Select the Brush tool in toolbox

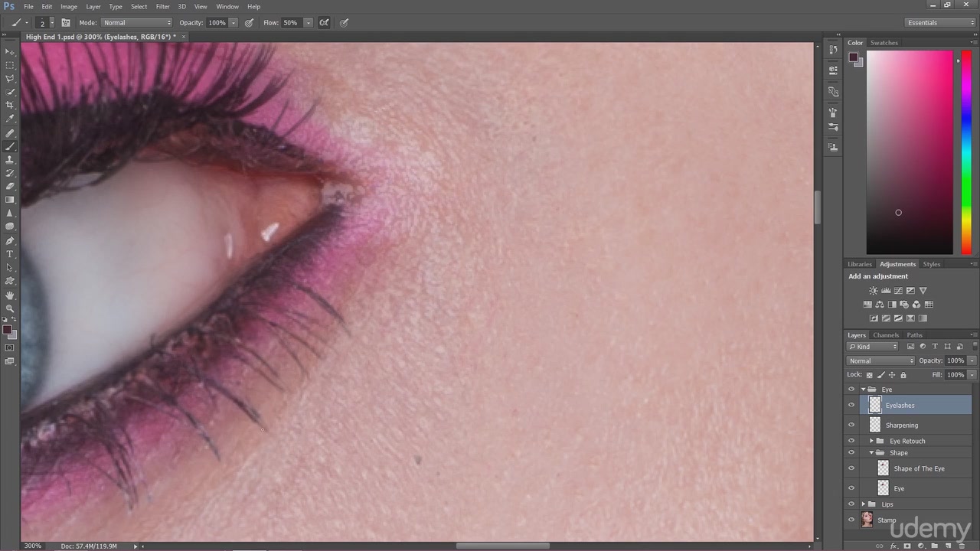coord(10,146)
